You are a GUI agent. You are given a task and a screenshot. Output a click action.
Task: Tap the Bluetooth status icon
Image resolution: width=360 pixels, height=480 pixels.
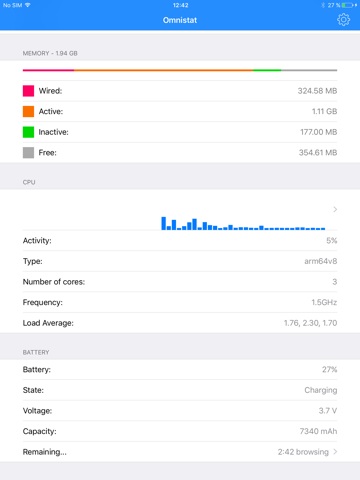tap(323, 5)
